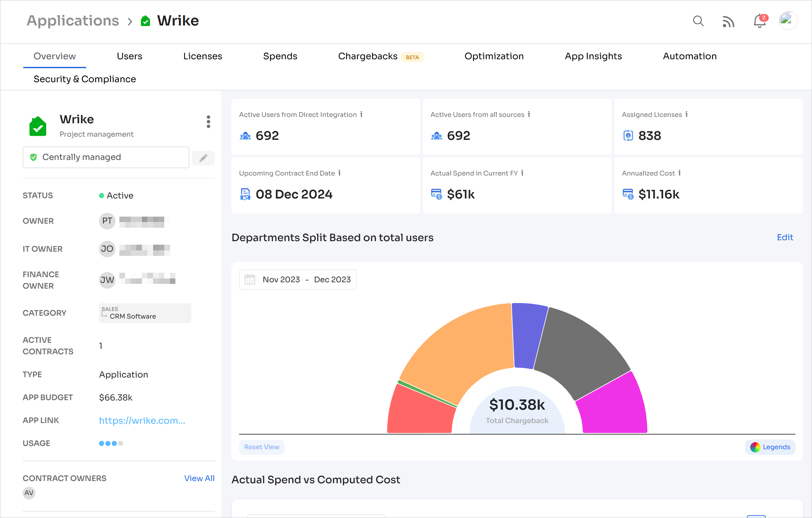
Task: Click the search magnifier icon
Action: click(x=698, y=21)
